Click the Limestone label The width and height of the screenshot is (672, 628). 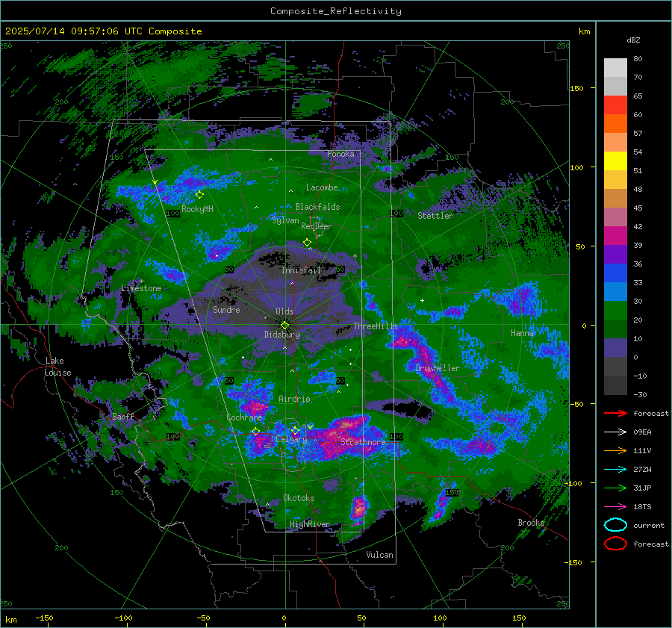click(x=141, y=288)
